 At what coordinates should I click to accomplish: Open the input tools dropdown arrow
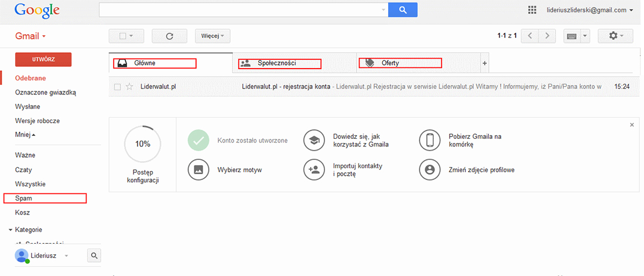pos(585,36)
